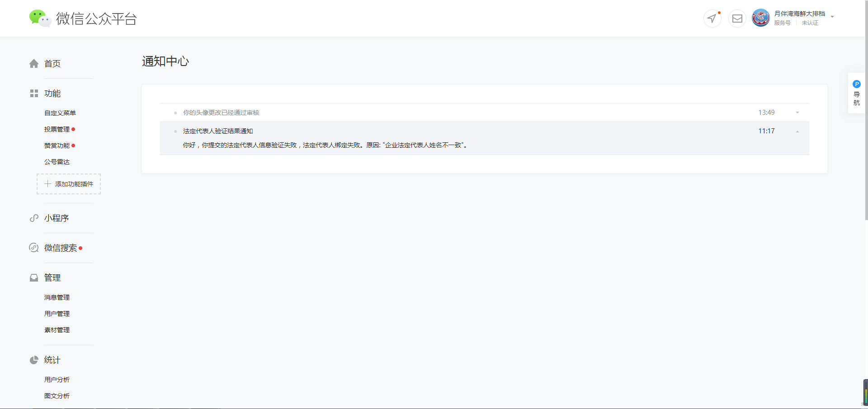Click the account name 月伴湾海鲜大排档
The image size is (868, 409).
coord(800,14)
